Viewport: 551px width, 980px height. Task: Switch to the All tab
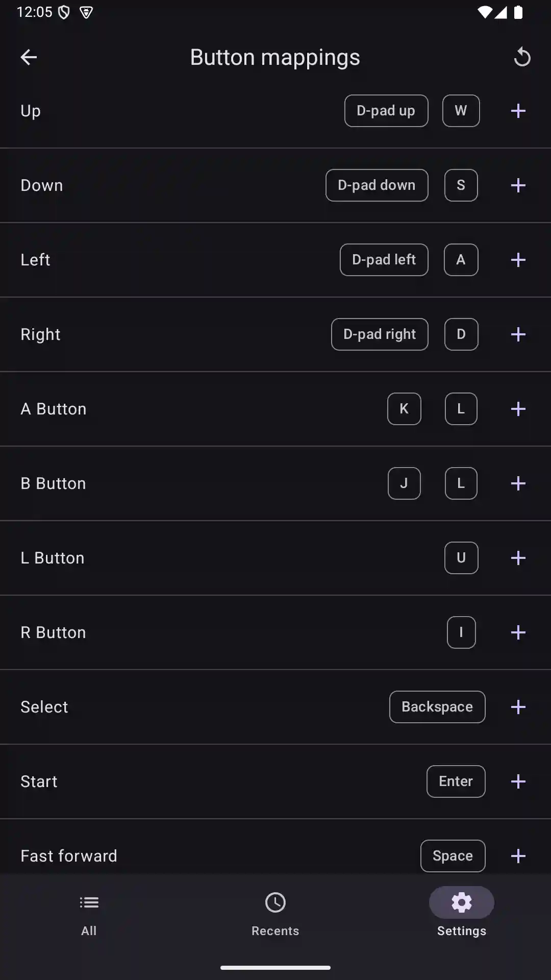pyautogui.click(x=88, y=914)
